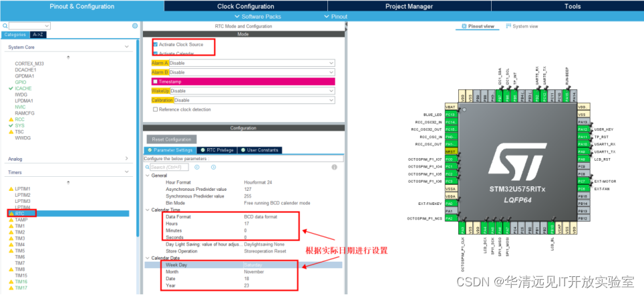
Task: Select the PB15 pin on chip
Action: click(583, 196)
